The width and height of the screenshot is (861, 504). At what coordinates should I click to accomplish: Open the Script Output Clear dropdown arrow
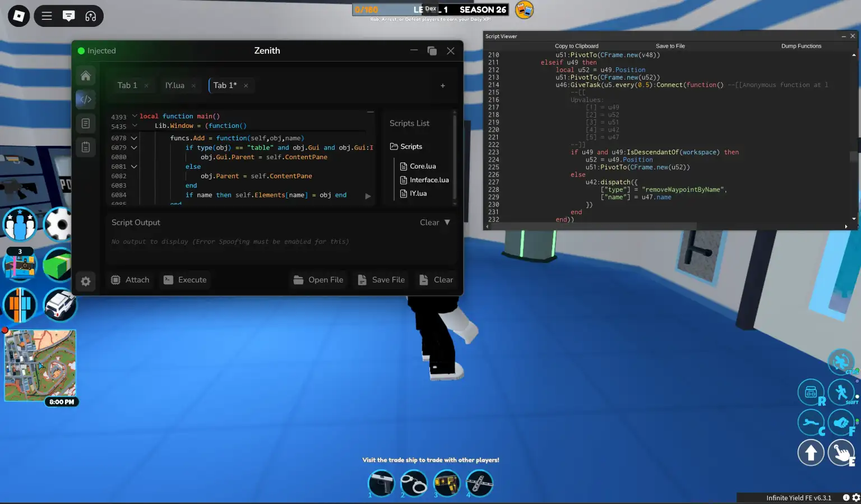447,223
